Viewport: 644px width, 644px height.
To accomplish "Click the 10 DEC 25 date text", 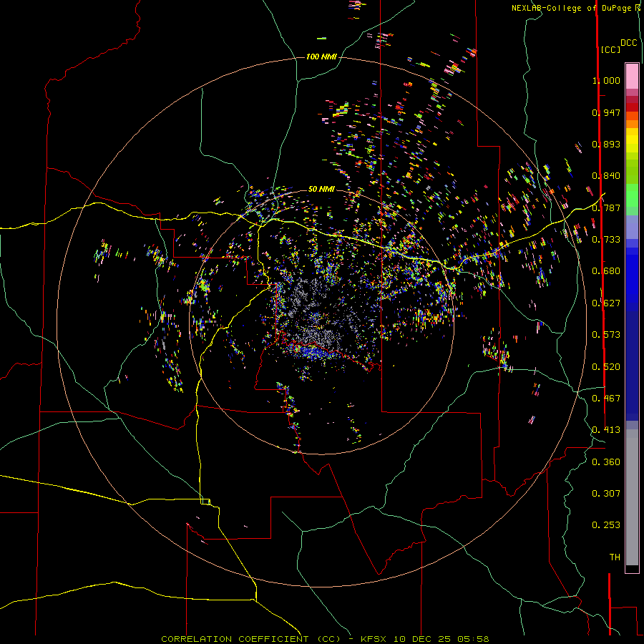I will (x=421, y=639).
